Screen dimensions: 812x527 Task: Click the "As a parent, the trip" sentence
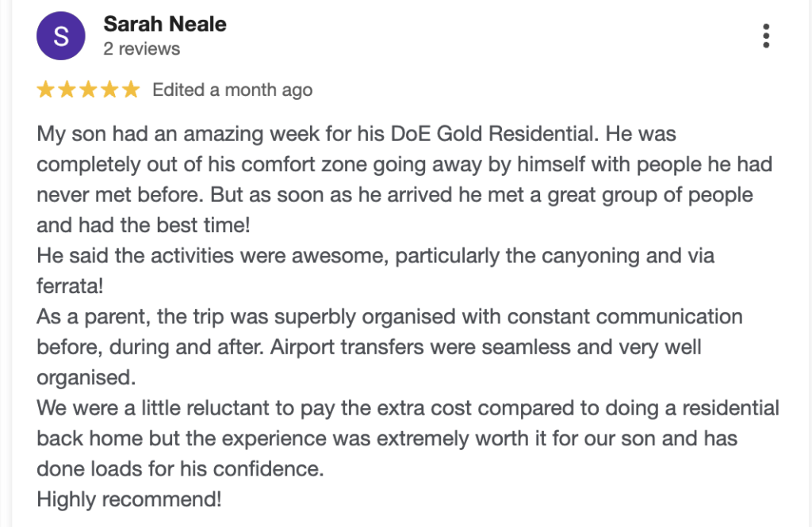coord(159,317)
